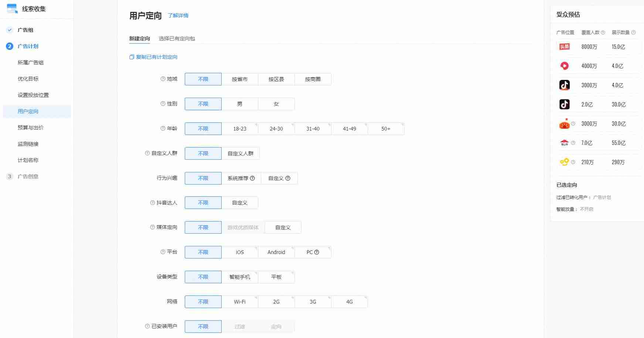Click the help icon next to 已安装用户
Image resolution: width=644 pixels, height=338 pixels.
click(147, 326)
